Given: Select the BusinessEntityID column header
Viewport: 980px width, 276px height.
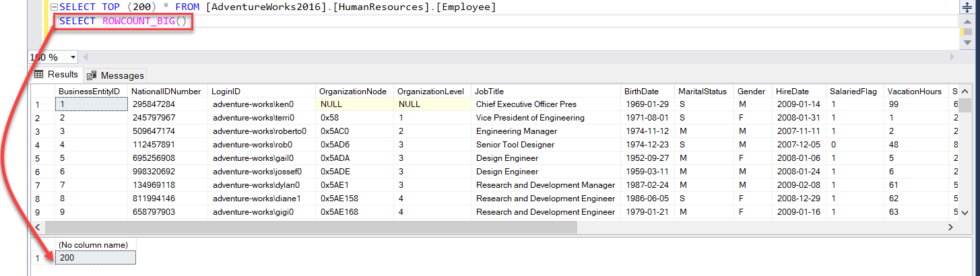Looking at the screenshot, I should (x=89, y=91).
